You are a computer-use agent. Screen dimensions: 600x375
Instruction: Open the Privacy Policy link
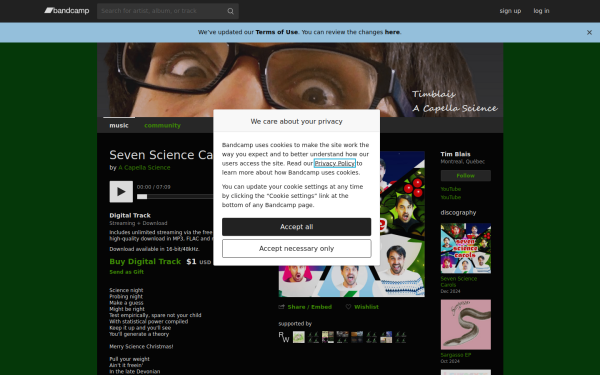pyautogui.click(x=334, y=163)
